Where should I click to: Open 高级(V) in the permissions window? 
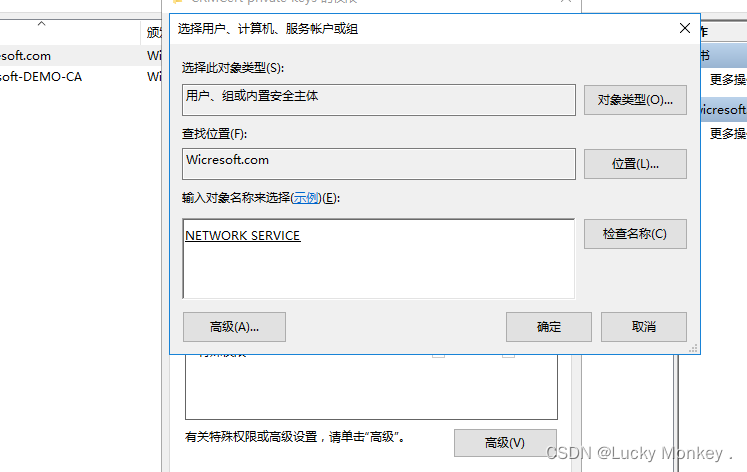tap(505, 443)
